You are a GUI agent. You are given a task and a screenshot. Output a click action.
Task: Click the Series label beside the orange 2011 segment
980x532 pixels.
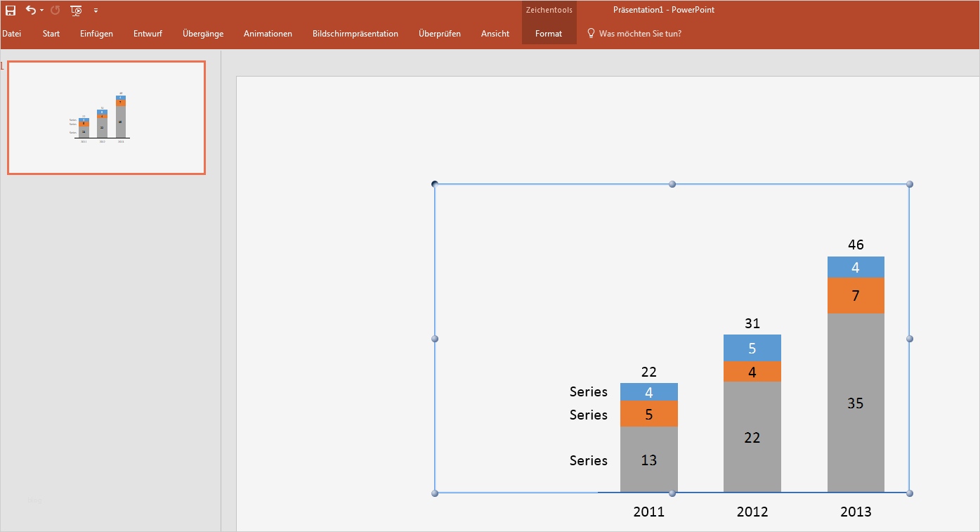pyautogui.click(x=589, y=415)
